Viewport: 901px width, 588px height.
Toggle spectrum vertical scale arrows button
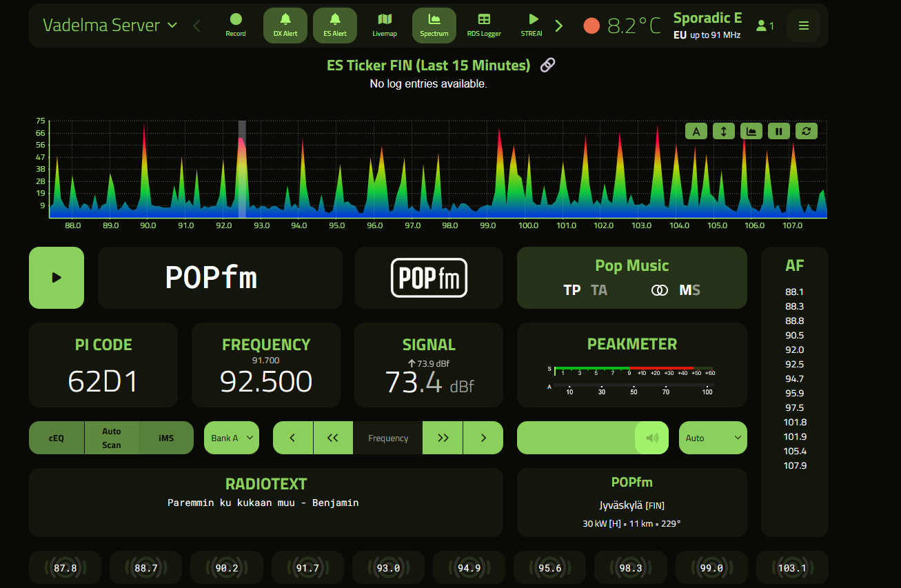coord(724,131)
